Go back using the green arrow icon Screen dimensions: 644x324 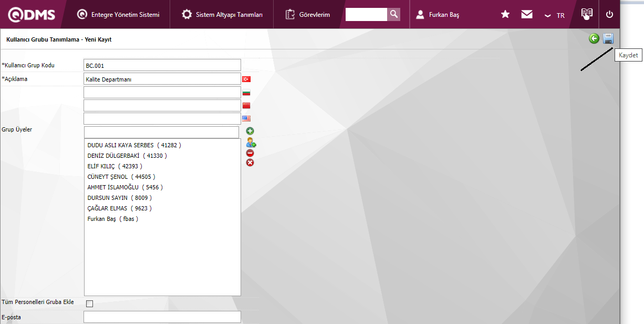pos(594,38)
